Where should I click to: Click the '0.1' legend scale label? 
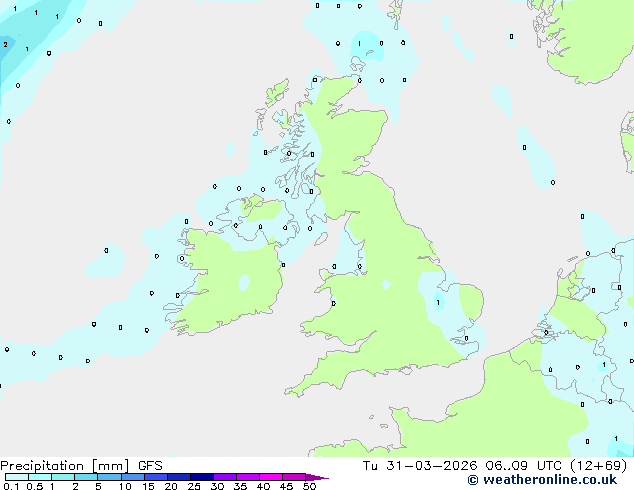click(11, 486)
